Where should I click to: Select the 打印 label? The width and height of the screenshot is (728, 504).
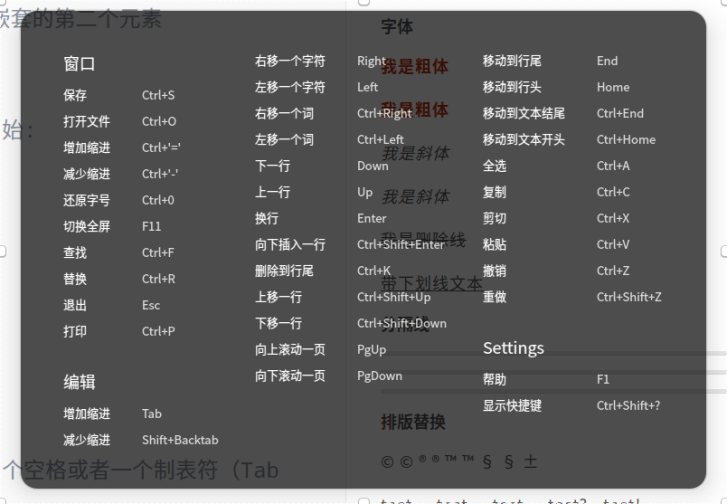click(x=75, y=331)
